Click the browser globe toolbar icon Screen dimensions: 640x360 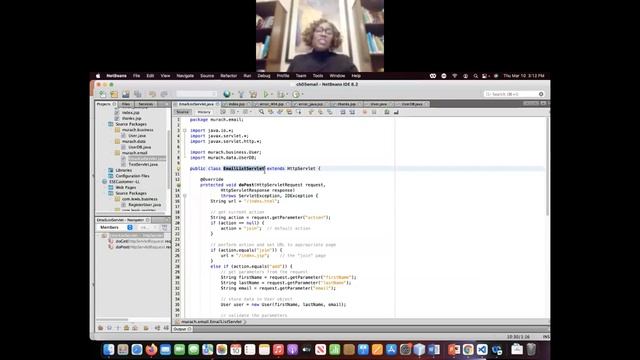[x=227, y=94]
